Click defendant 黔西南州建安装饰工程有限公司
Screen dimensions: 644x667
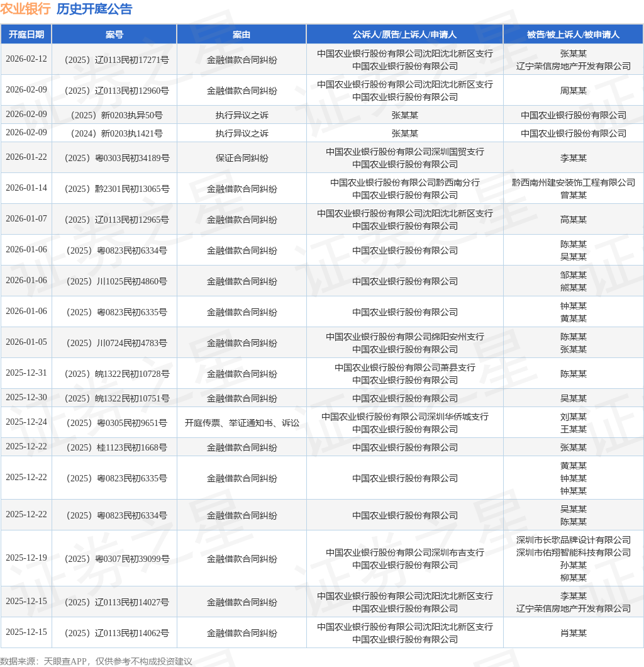coord(574,182)
